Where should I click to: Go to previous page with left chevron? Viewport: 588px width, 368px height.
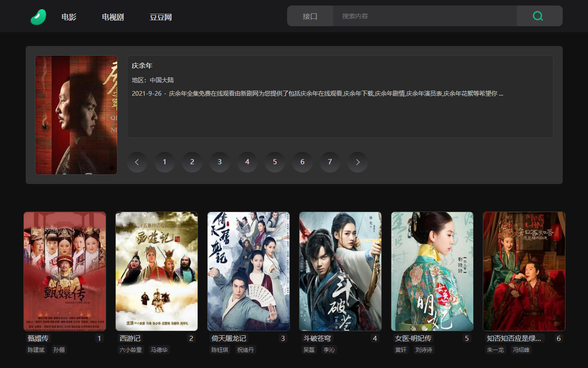click(x=137, y=162)
